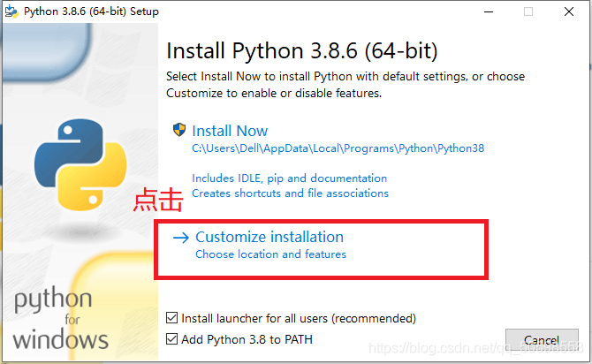The image size is (592, 364).
Task: Click the default install path under Install Now
Action: [338, 148]
